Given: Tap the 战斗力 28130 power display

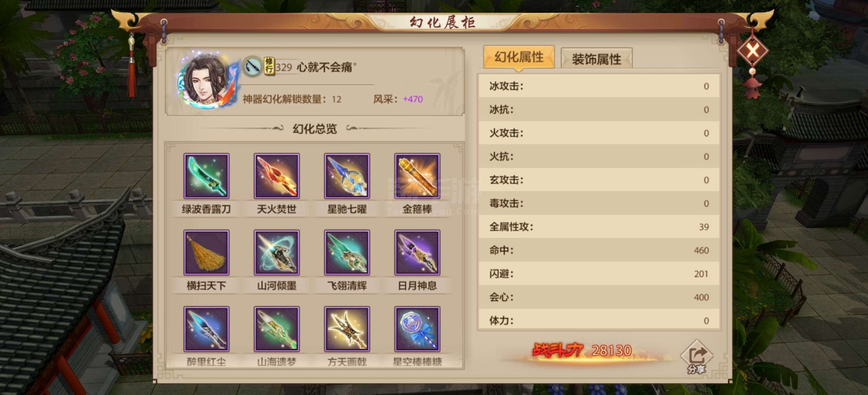Looking at the screenshot, I should (582, 351).
